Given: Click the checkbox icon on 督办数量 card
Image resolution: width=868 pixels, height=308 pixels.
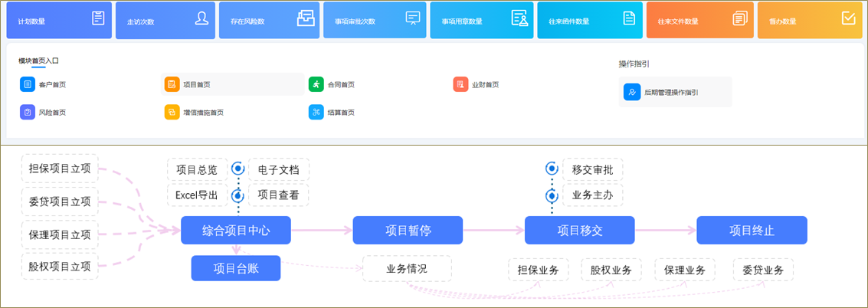Looking at the screenshot, I should click(848, 18).
